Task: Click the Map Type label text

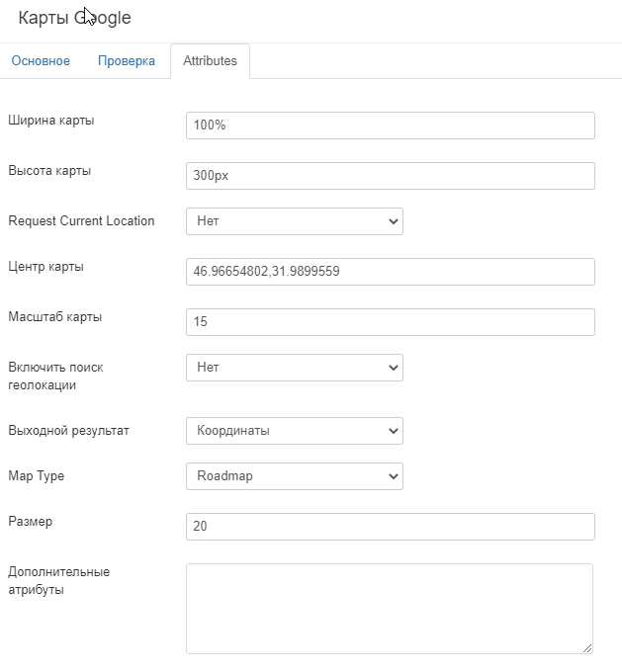Action: [36, 476]
